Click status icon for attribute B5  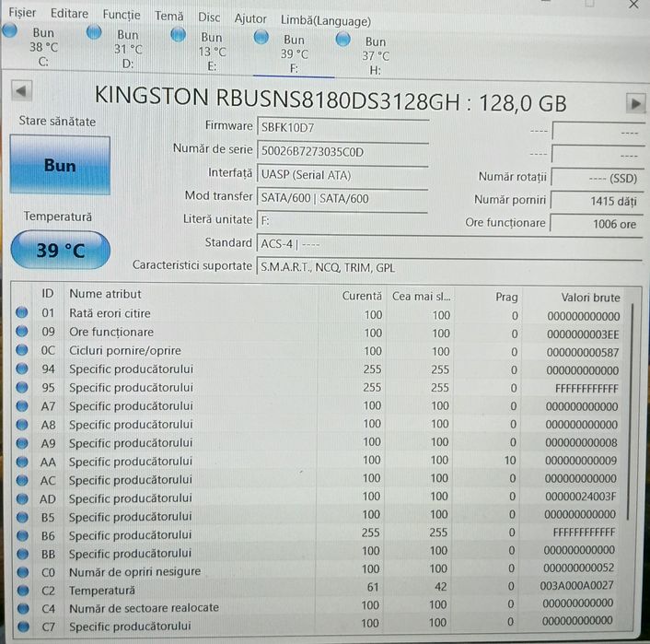point(22,517)
